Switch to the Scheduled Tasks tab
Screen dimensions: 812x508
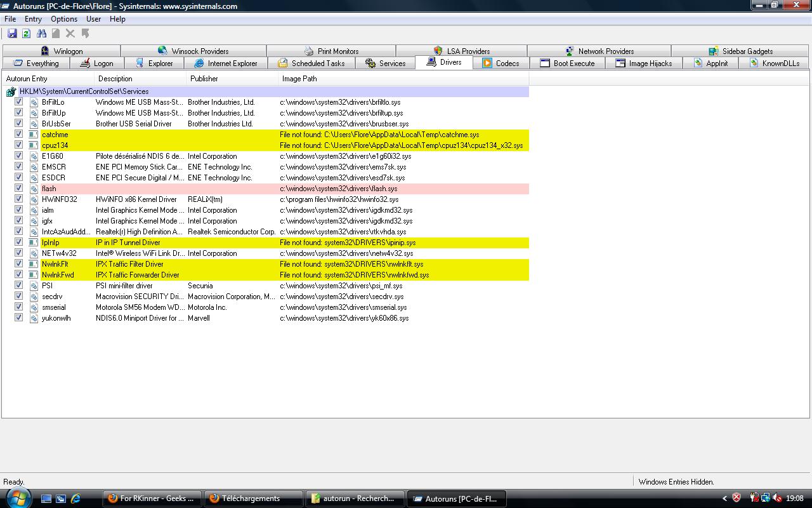pos(311,63)
